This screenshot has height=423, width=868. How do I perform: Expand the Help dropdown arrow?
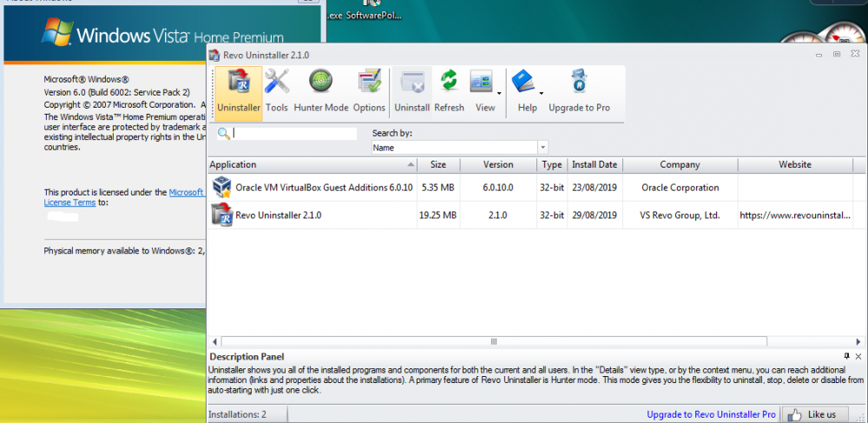(542, 92)
